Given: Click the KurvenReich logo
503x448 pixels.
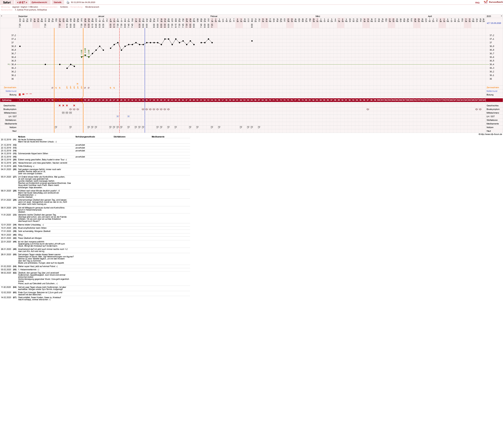Looking at the screenshot, I should tap(493, 2).
